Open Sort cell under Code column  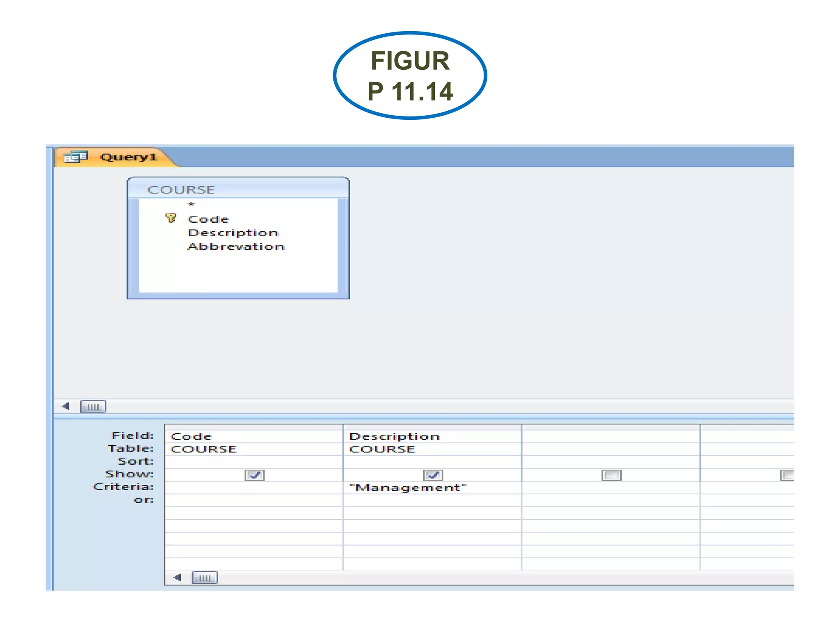pos(253,462)
